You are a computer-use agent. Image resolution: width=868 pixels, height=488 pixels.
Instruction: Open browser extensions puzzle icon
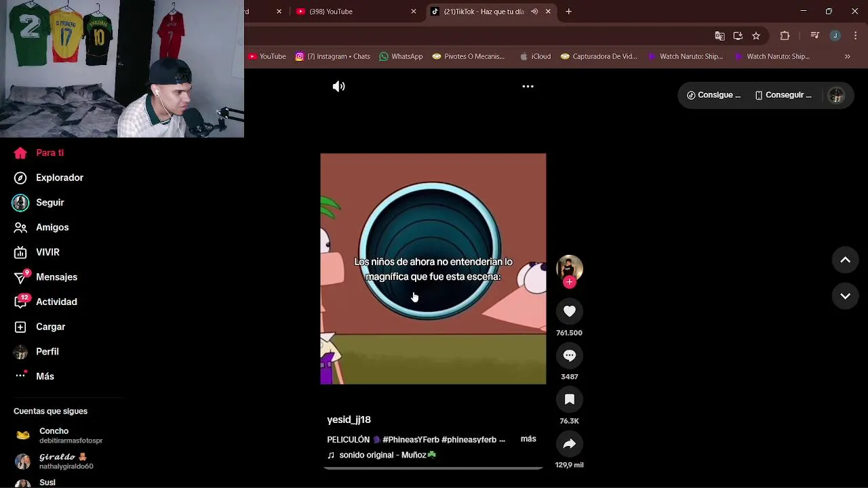(x=785, y=36)
